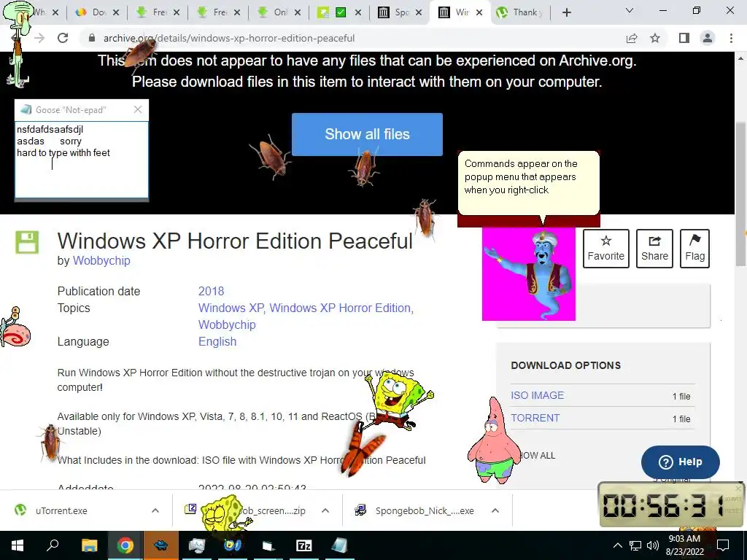Open the notepad taskbar icon
The image size is (747, 560).
click(339, 545)
